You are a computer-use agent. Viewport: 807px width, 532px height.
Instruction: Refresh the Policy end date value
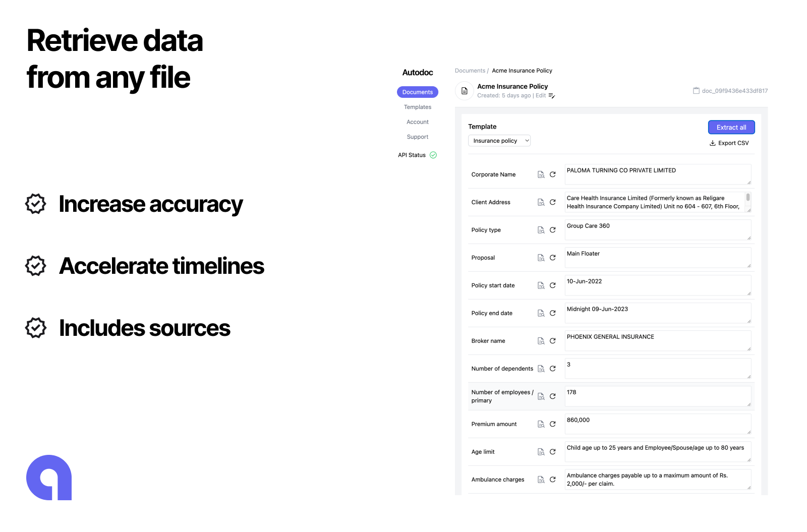553,313
